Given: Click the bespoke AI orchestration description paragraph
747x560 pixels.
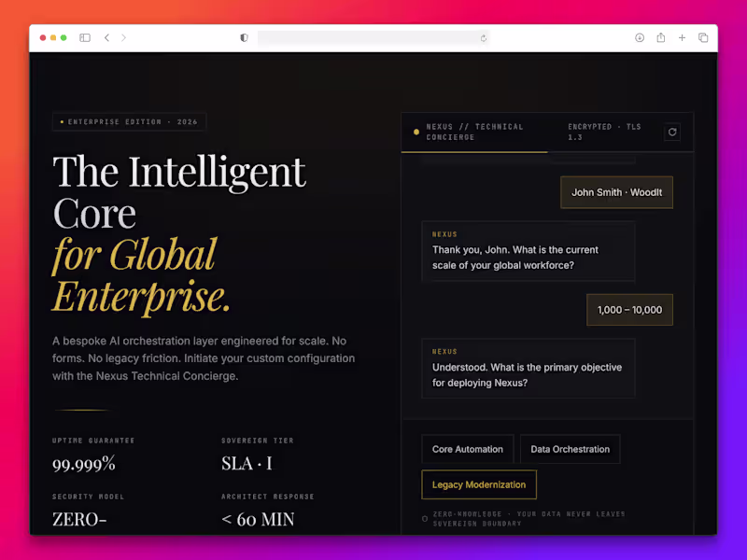Looking at the screenshot, I should 204,358.
